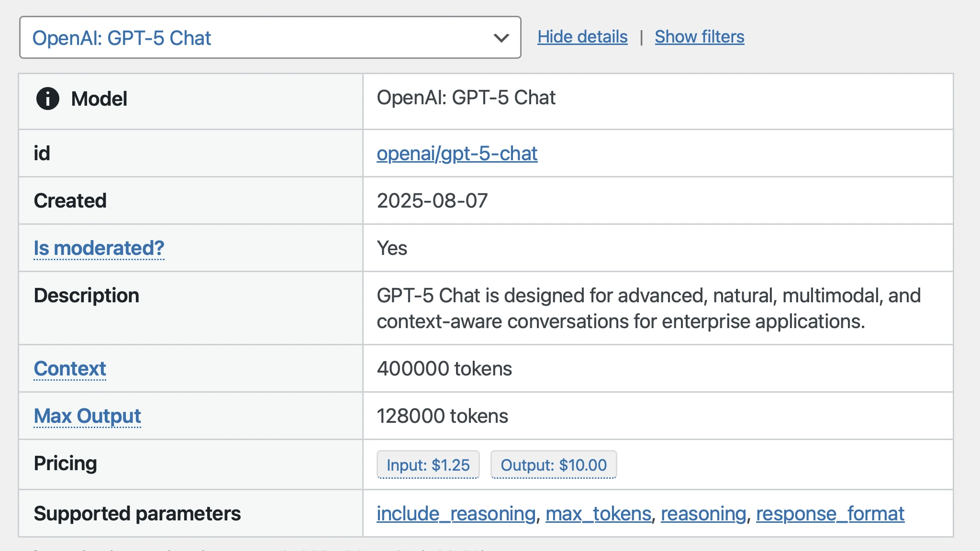The height and width of the screenshot is (551, 980).
Task: Open the include_reasoning parameter link
Action: [456, 514]
